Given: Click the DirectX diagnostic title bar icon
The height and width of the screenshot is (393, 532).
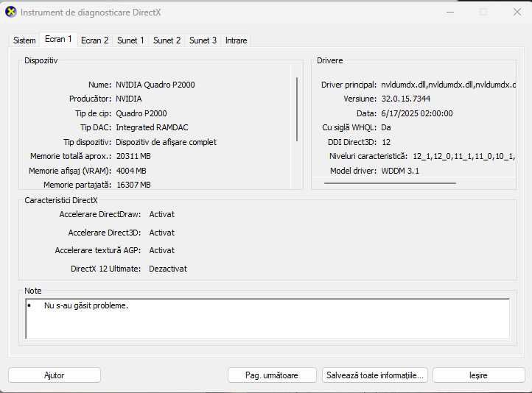Looking at the screenshot, I should 11,13.
